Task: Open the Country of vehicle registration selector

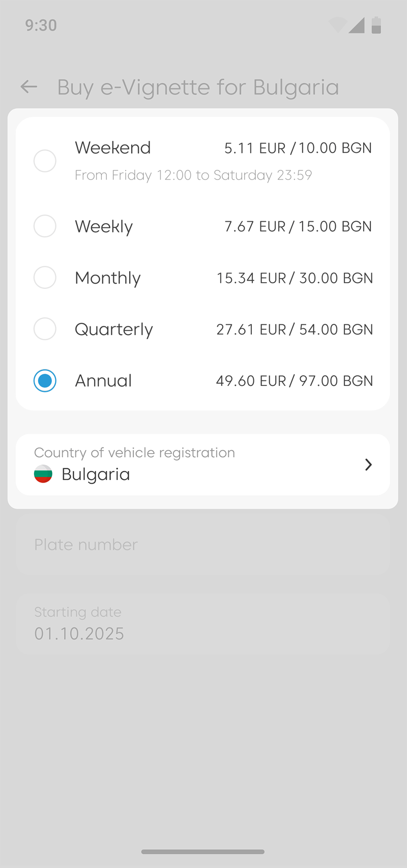Action: [x=202, y=464]
